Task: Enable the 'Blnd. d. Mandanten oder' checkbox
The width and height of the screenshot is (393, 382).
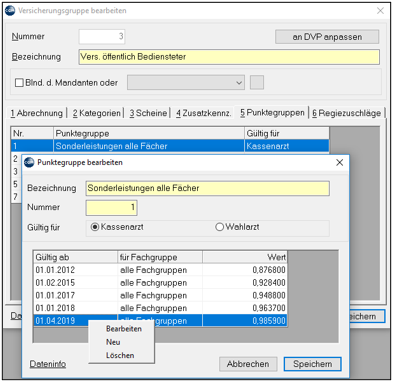Action: click(19, 82)
